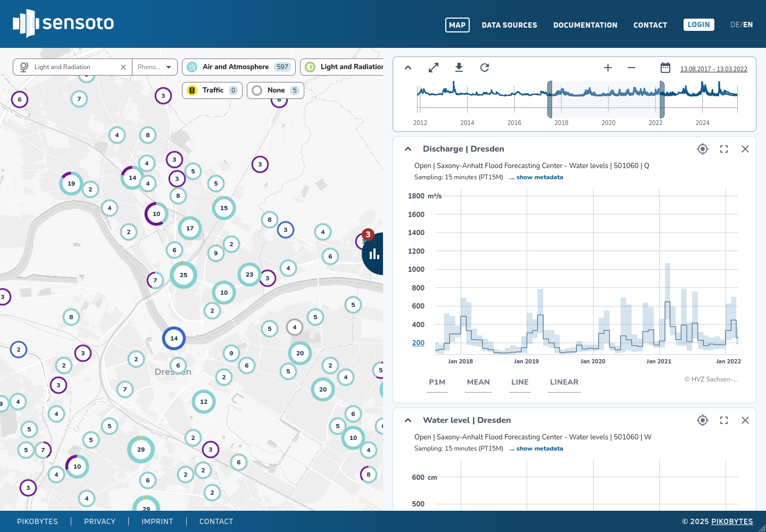Locate Discharge Dresden sensor on map
The image size is (766, 532).
[x=703, y=149]
